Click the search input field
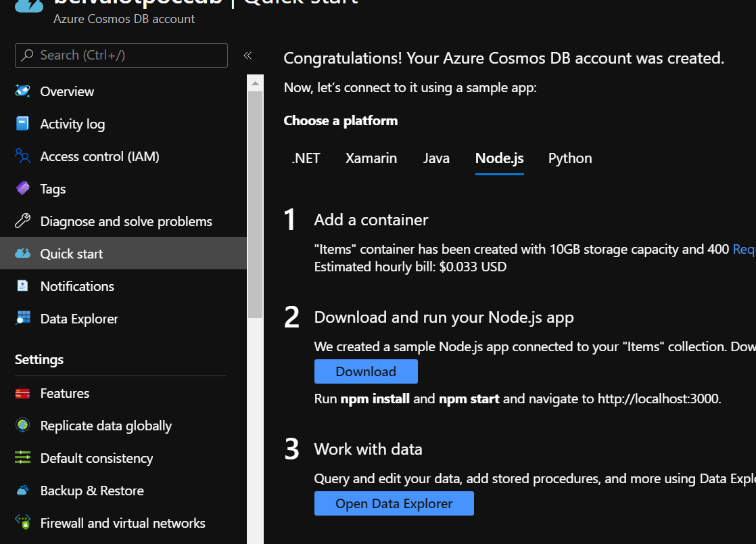 tap(120, 55)
